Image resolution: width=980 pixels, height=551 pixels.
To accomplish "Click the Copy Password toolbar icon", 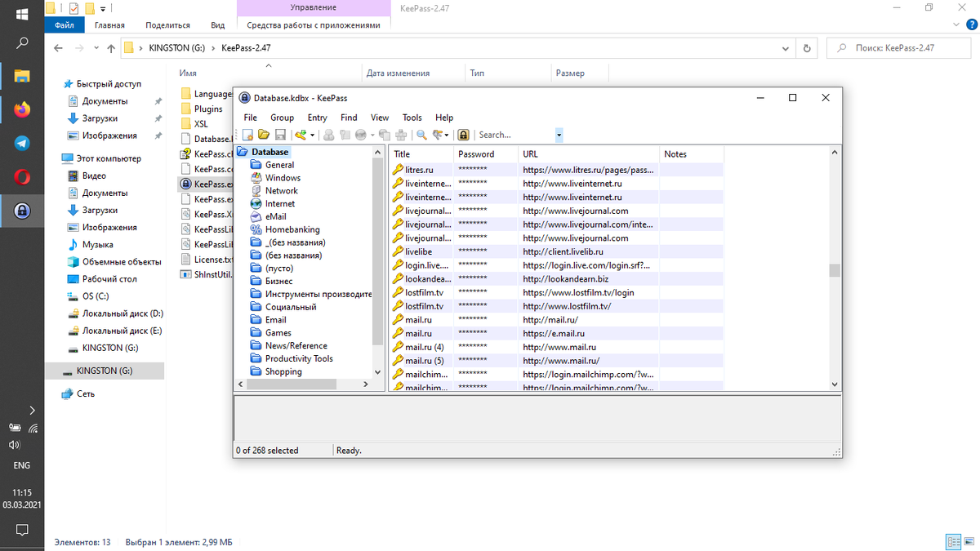I will [x=345, y=135].
